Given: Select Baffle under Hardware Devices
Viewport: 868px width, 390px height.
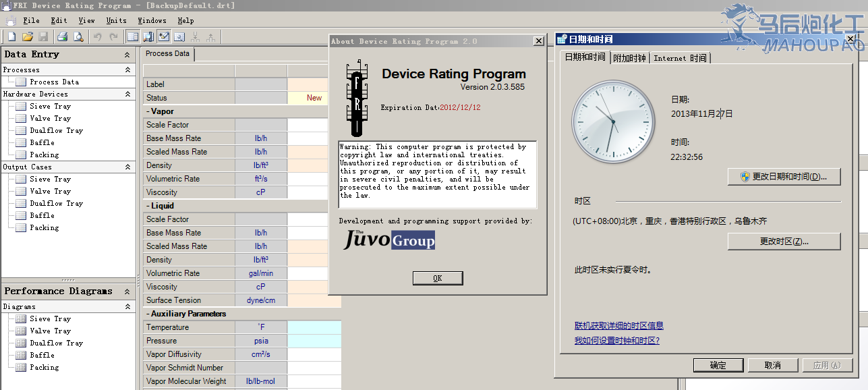Looking at the screenshot, I should click(x=42, y=142).
